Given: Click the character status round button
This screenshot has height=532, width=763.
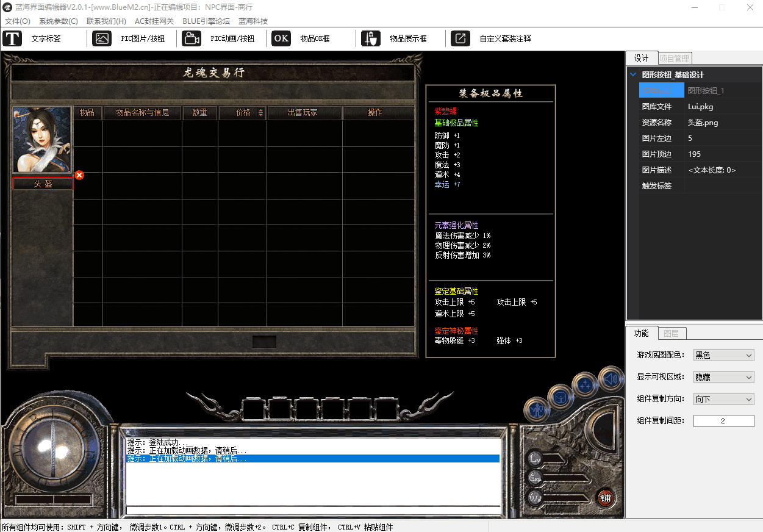Looking at the screenshot, I should pos(537,409).
